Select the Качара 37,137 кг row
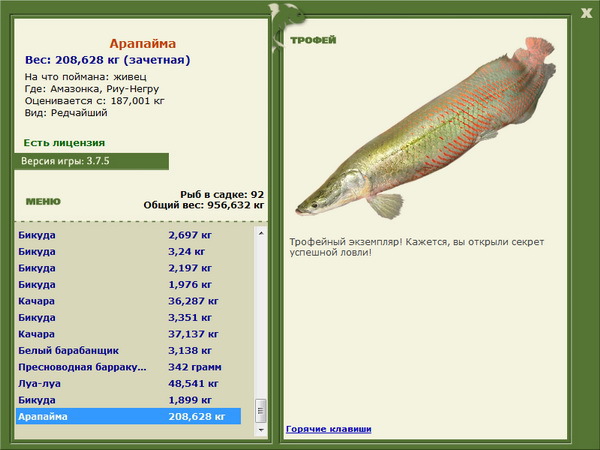This screenshot has height=450, width=600. (x=129, y=334)
